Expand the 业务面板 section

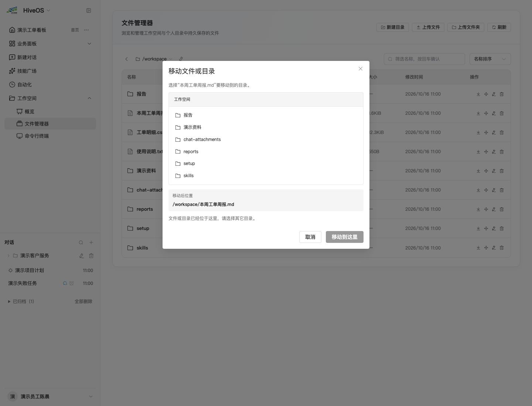coord(50,44)
